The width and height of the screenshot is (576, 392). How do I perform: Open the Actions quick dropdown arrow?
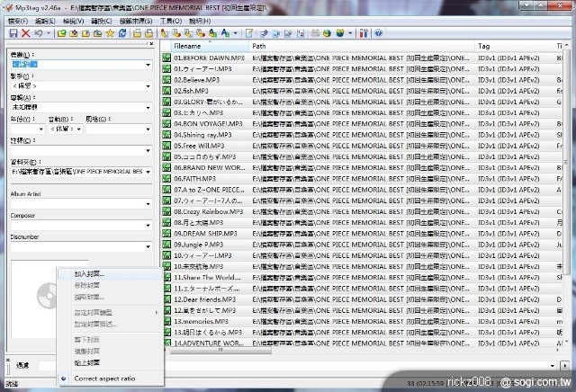(236, 33)
